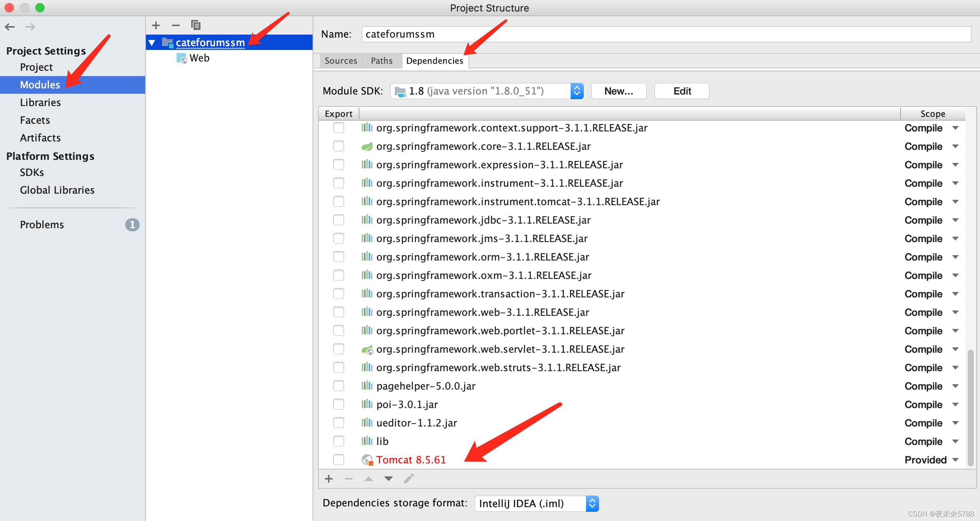Click the move dependency down arrow

click(x=389, y=479)
